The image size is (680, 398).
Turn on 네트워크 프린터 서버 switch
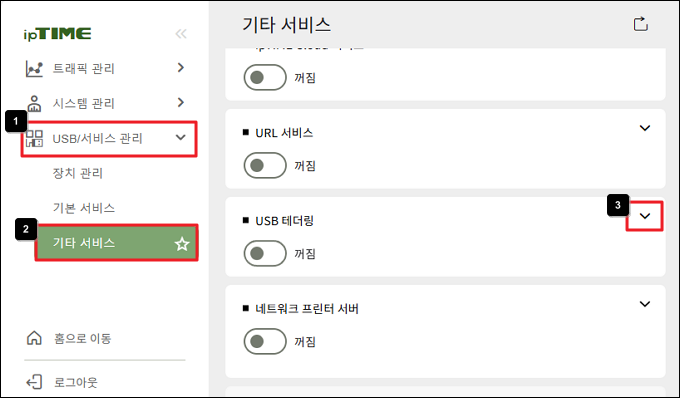[x=265, y=341]
